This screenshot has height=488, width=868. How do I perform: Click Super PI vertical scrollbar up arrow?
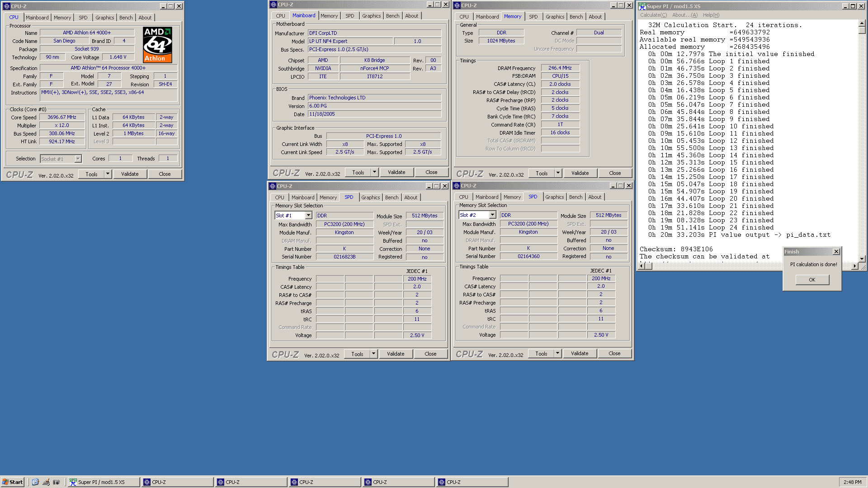tap(862, 23)
